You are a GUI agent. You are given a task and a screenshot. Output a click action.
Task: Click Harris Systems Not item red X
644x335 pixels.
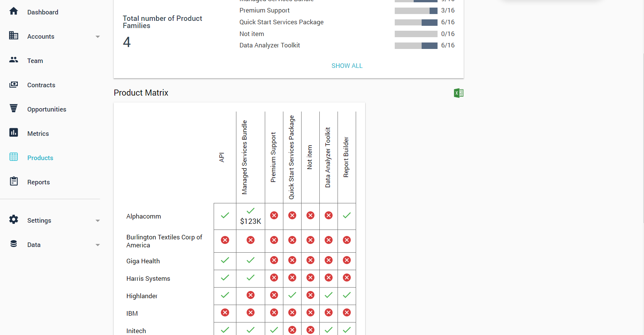311,278
